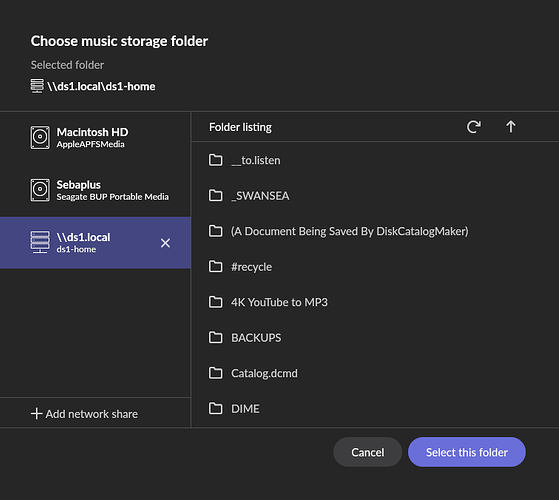
Task: Remove the \\ds1.local network share
Action: click(165, 243)
